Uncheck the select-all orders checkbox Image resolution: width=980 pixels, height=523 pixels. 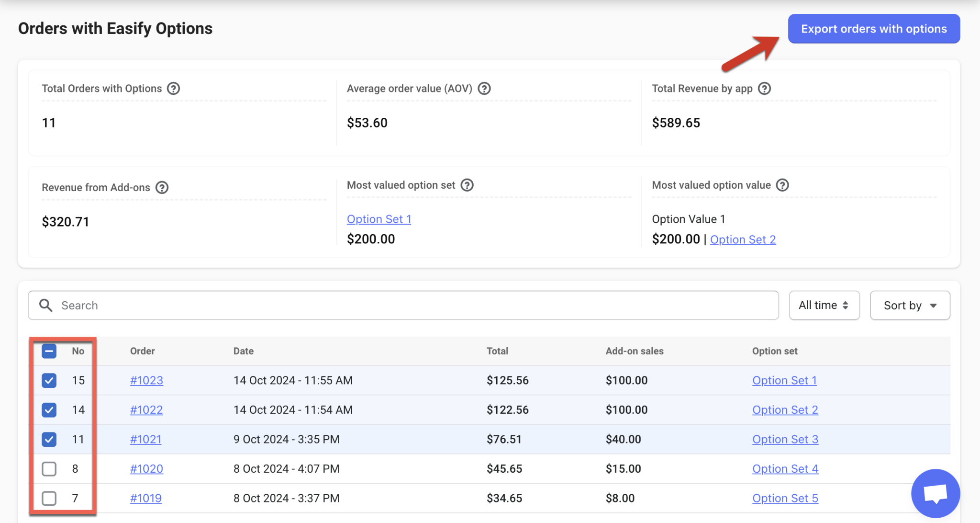(48, 351)
